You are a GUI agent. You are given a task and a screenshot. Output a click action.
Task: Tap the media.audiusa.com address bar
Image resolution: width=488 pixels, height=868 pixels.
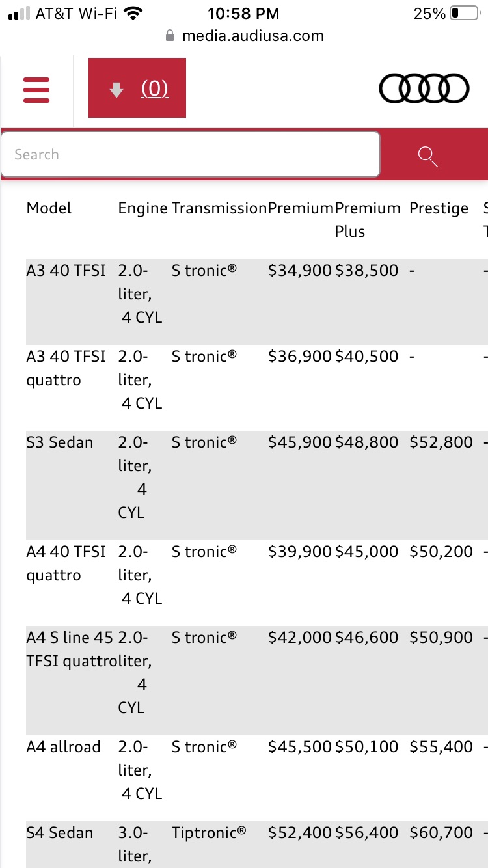[x=252, y=36]
